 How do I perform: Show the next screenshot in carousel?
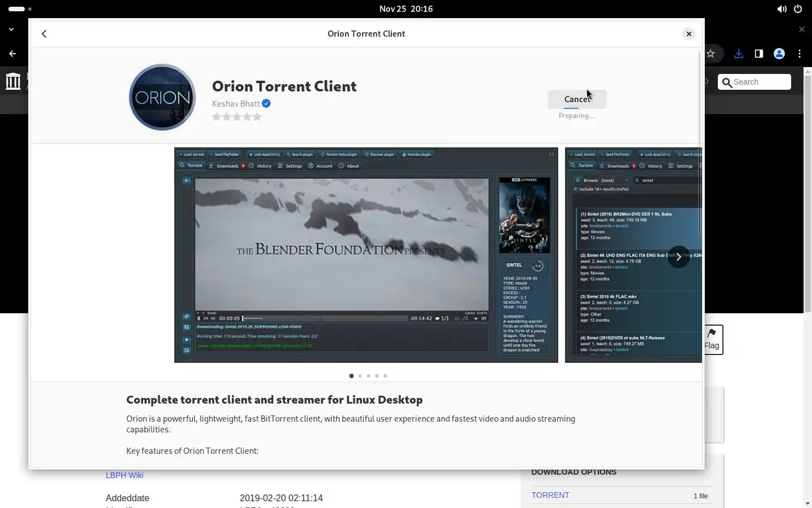(x=679, y=257)
